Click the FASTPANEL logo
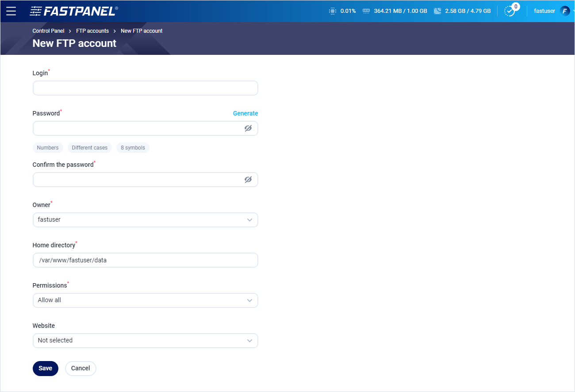This screenshot has width=575, height=392. [x=73, y=11]
